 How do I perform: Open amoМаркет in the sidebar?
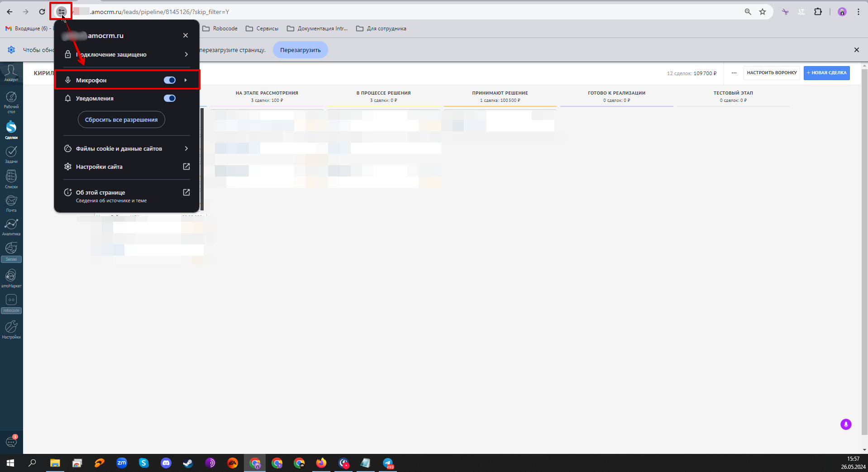[x=11, y=279]
